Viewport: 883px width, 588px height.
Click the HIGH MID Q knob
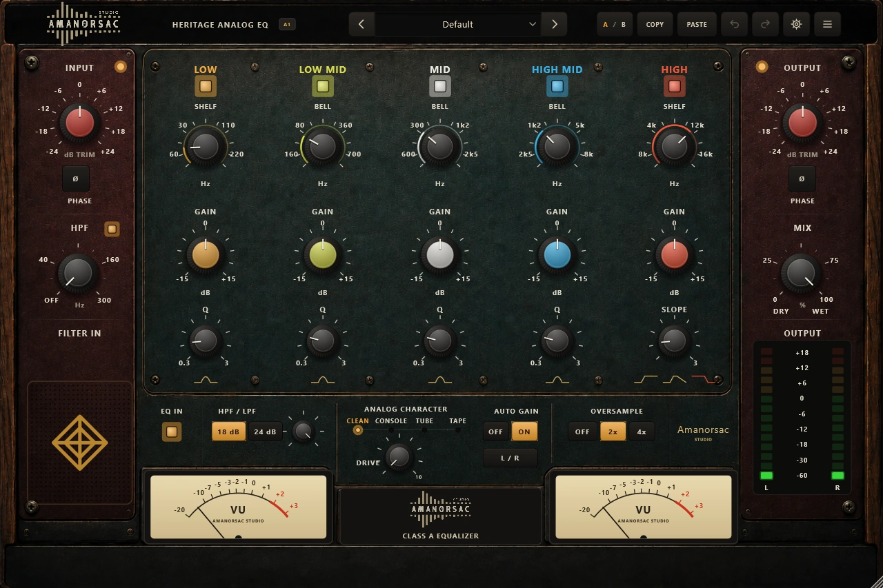click(x=557, y=340)
